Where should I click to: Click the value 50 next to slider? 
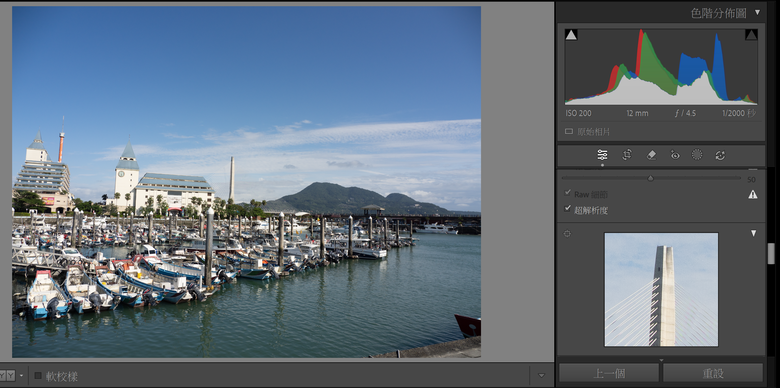[x=751, y=180]
